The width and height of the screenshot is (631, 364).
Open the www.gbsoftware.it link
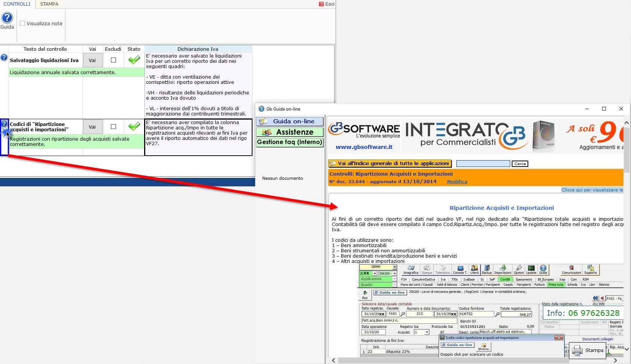364,147
